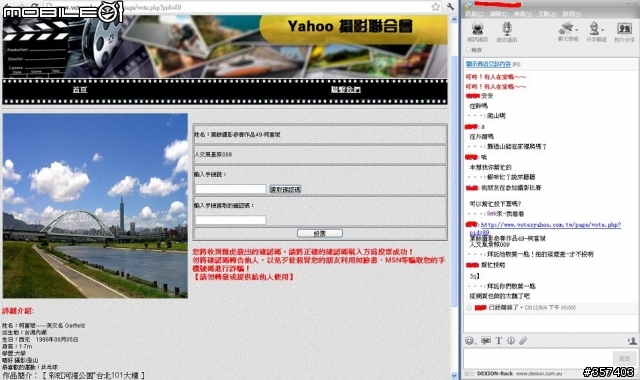Focus the phone number input field

point(230,189)
